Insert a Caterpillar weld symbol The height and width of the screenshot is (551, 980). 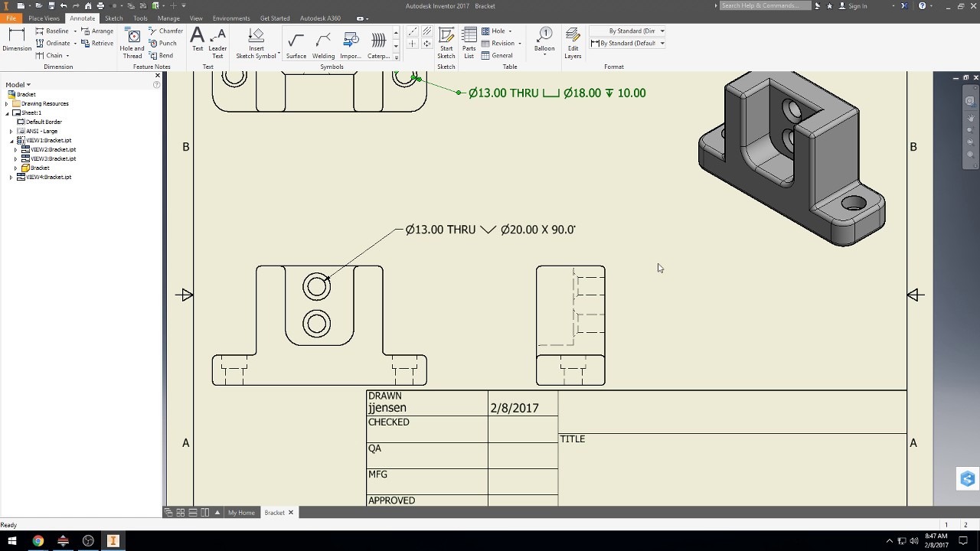378,45
